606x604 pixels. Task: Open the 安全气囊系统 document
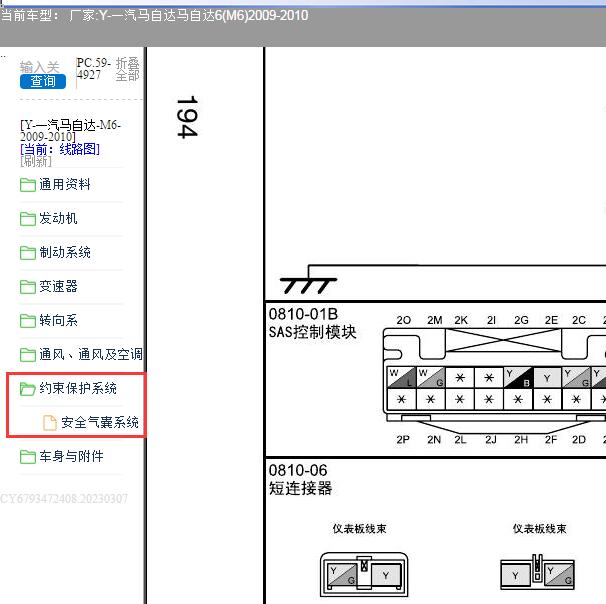(100, 422)
